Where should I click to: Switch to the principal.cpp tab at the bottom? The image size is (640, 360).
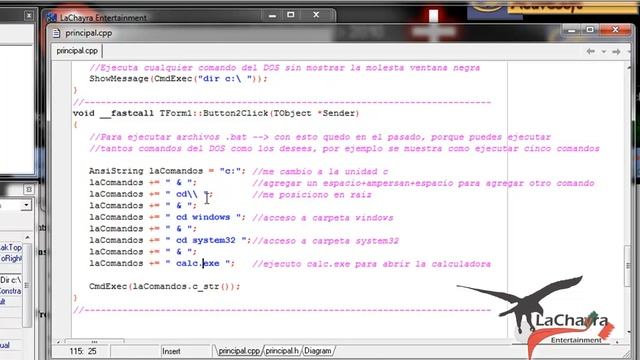coord(239,351)
